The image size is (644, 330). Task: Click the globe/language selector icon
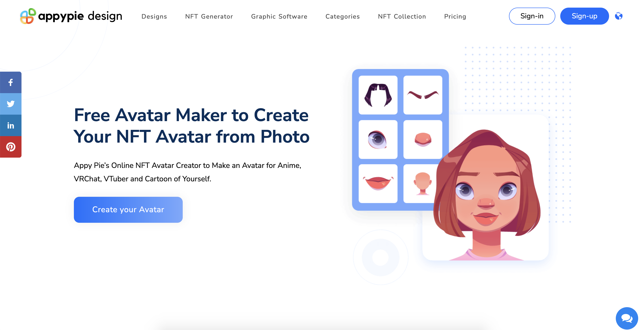click(619, 16)
